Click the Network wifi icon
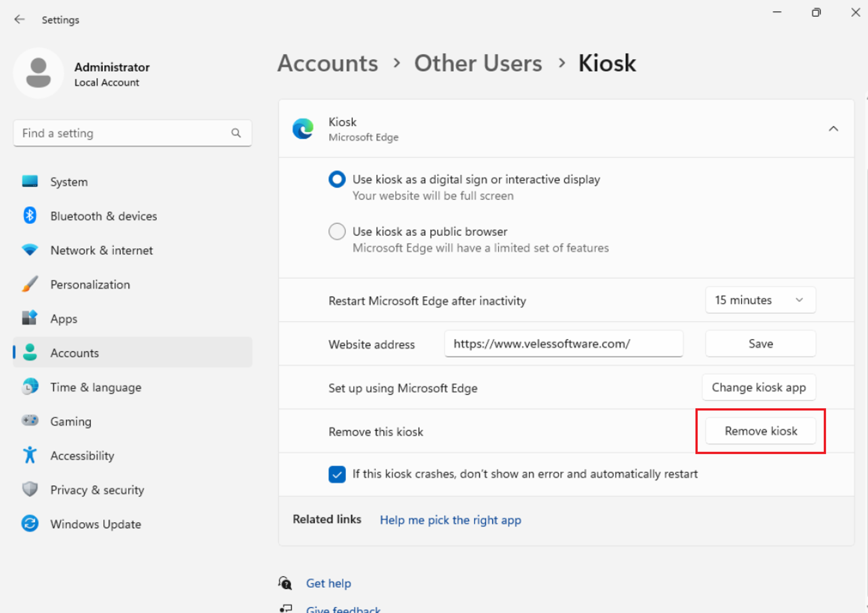Screen dimensions: 868x613 tap(30, 250)
